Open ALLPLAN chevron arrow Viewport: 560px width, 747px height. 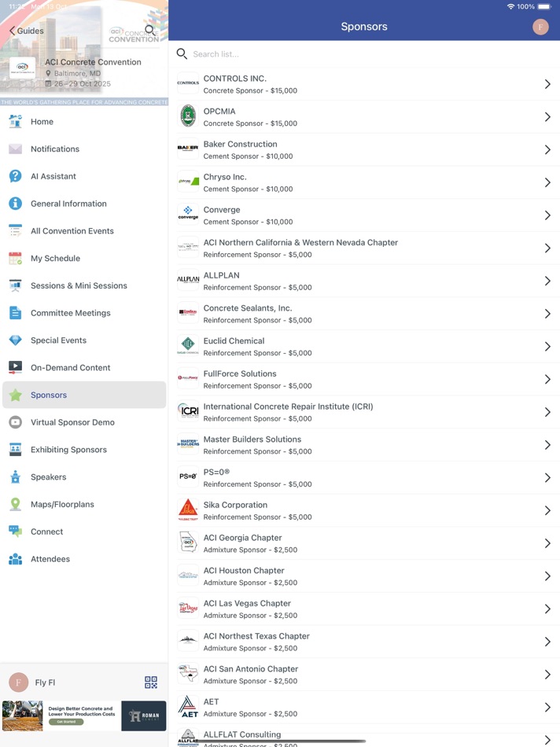tap(547, 281)
